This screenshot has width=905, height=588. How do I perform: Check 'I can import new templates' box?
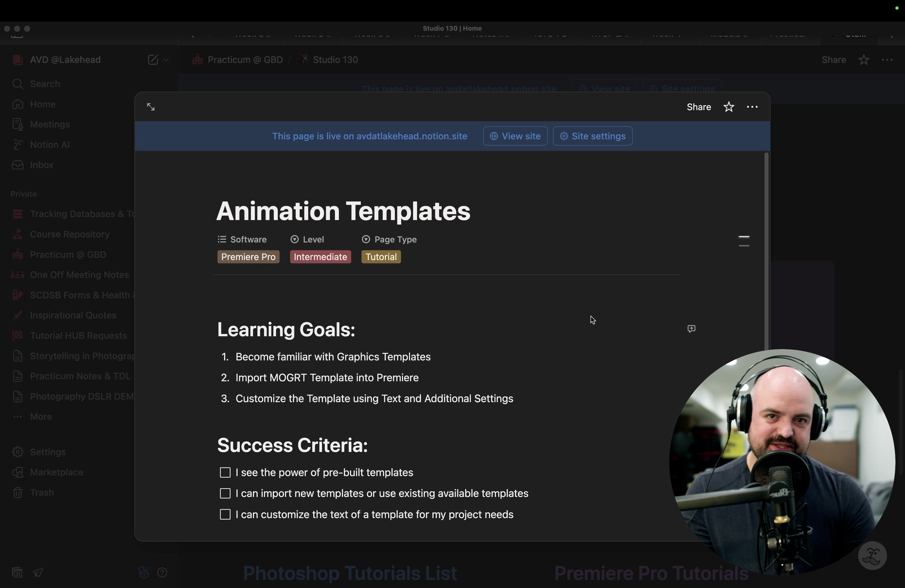pyautogui.click(x=225, y=493)
